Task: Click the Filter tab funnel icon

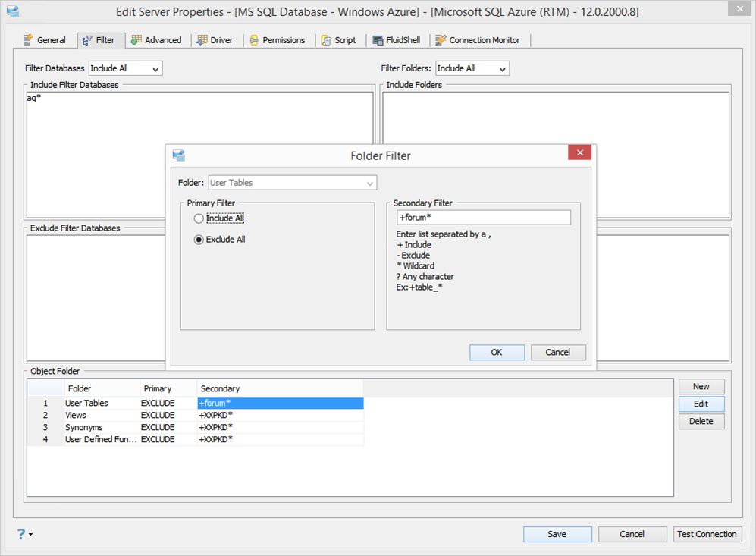Action: [x=87, y=40]
